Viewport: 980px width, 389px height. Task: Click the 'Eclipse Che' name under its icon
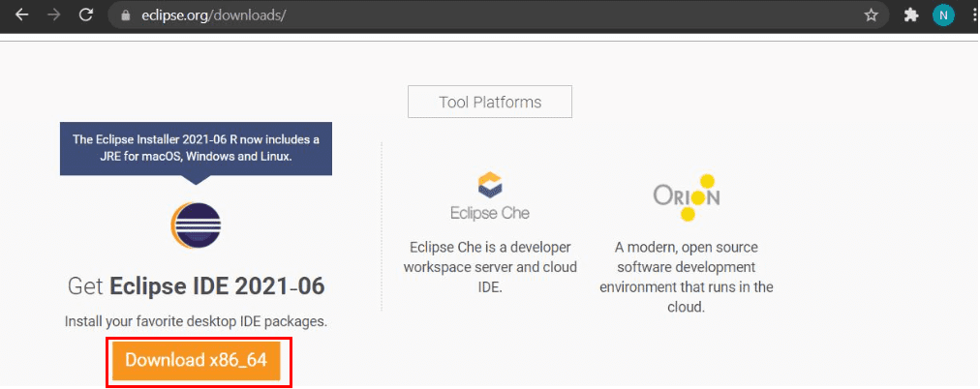coord(490,213)
